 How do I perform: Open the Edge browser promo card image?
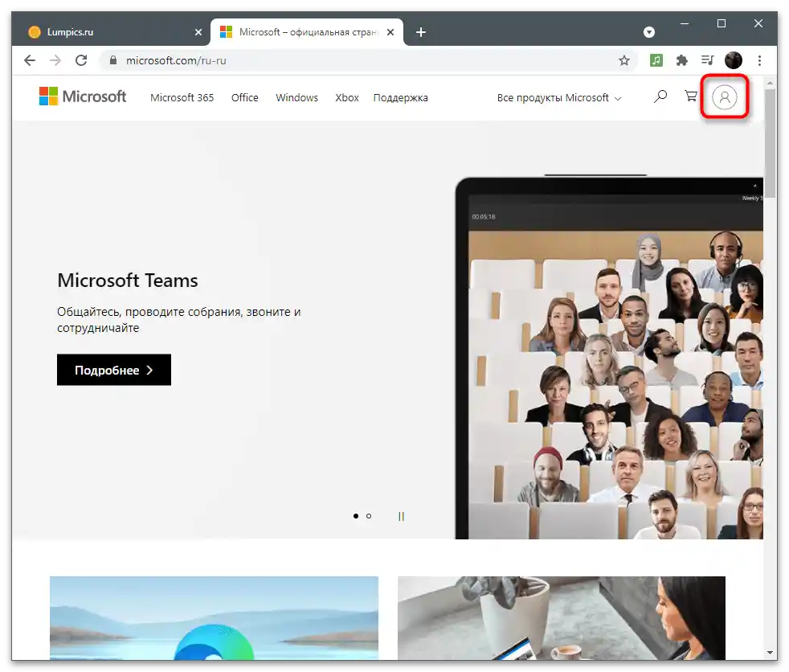[x=214, y=618]
